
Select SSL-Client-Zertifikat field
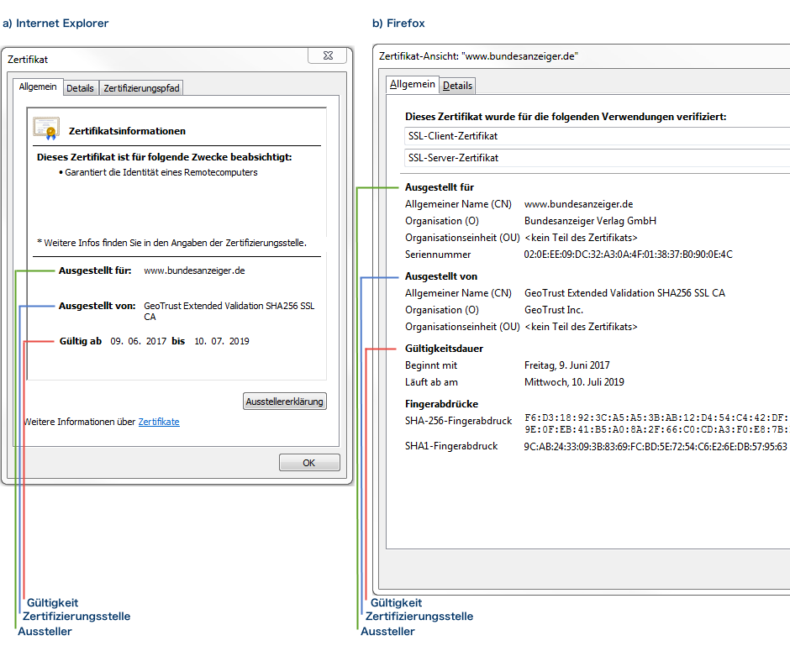(x=597, y=136)
